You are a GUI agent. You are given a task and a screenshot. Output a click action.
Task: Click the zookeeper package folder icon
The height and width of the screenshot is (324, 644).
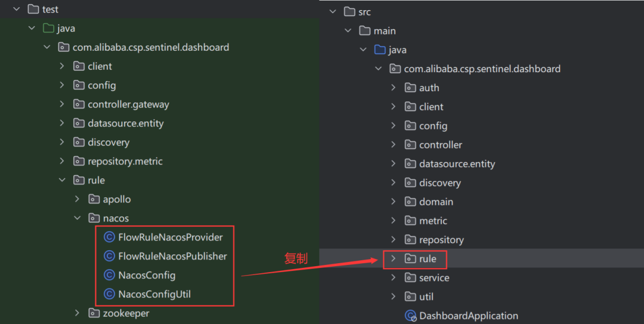(94, 313)
